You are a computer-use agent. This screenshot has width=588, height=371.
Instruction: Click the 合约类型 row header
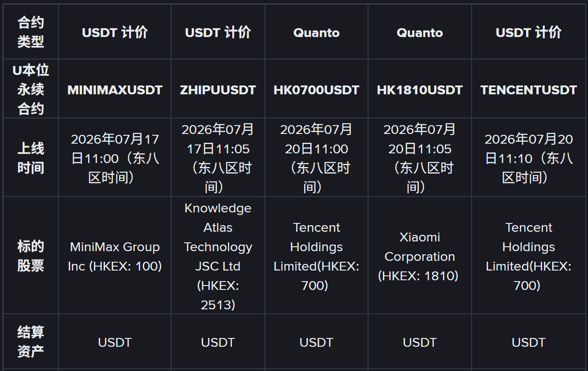click(x=31, y=32)
